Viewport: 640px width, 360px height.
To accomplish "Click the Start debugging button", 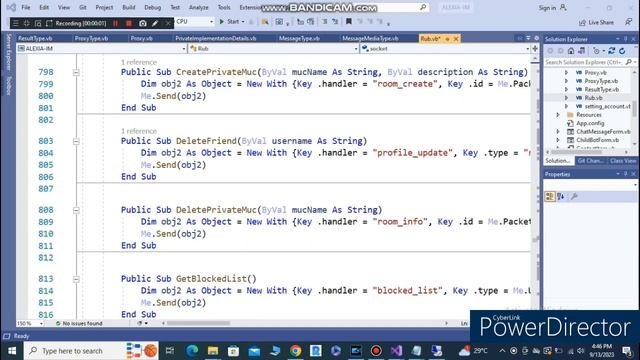I will 229,22.
